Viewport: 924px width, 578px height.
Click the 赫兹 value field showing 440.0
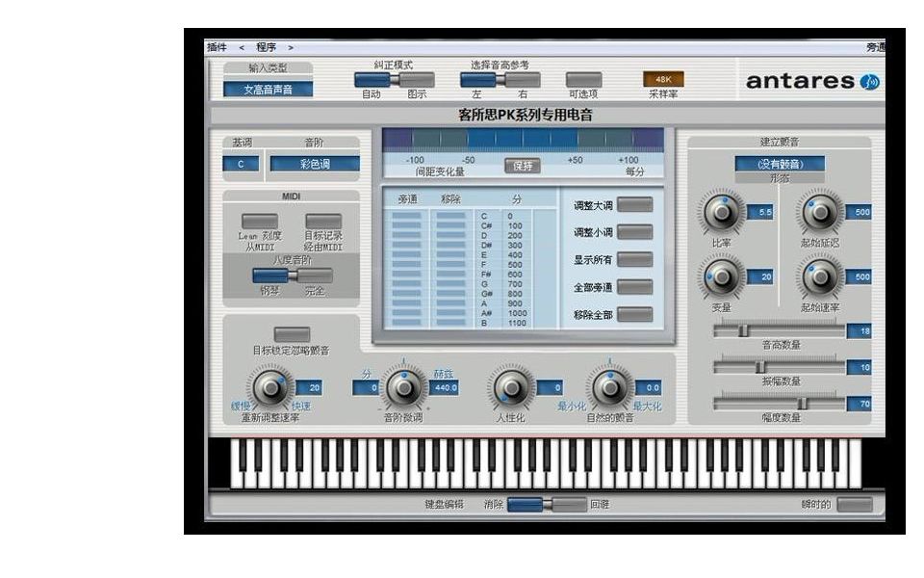pyautogui.click(x=445, y=387)
